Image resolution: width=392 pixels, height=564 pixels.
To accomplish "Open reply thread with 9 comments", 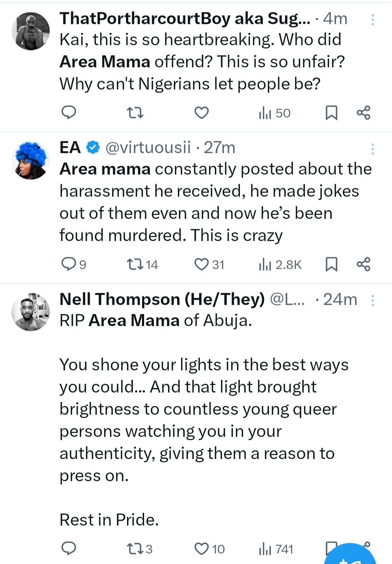I will (x=73, y=264).
